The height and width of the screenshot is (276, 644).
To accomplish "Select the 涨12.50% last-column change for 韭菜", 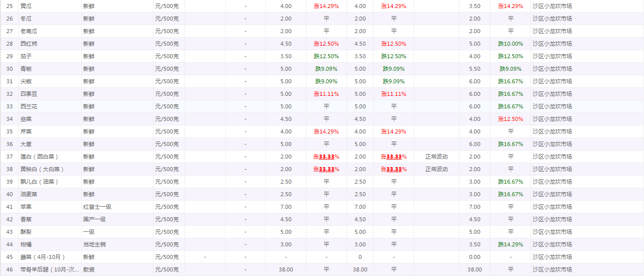I will click(511, 119).
